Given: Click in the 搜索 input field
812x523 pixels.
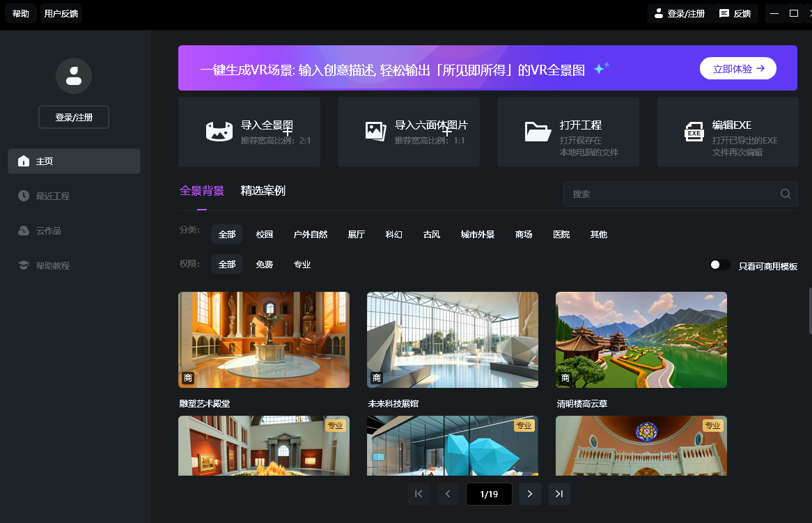Looking at the screenshot, I should (680, 194).
